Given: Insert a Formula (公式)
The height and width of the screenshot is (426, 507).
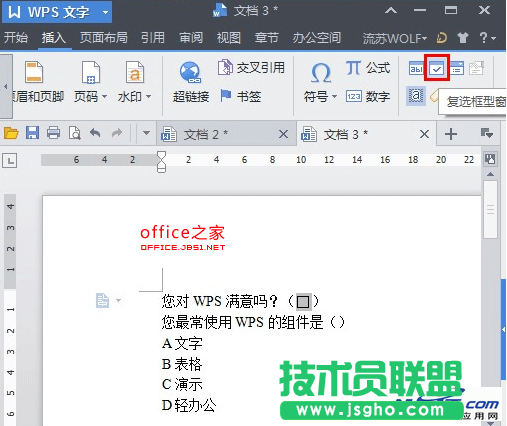Looking at the screenshot, I should click(x=368, y=68).
